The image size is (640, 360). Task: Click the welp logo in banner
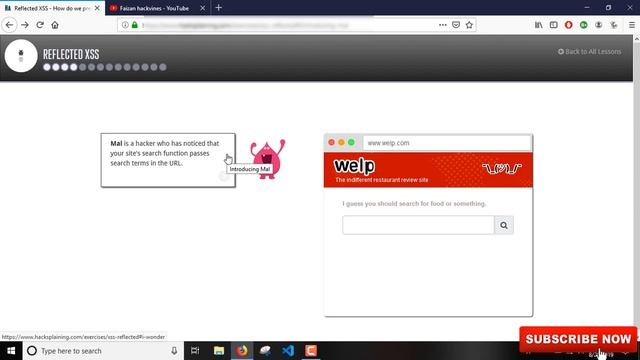pyautogui.click(x=354, y=166)
